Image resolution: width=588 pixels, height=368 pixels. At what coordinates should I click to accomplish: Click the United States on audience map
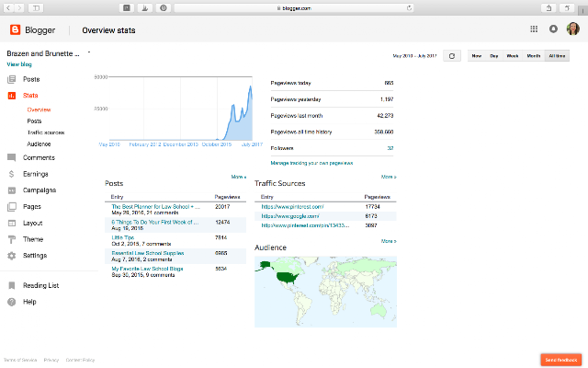tap(288, 278)
